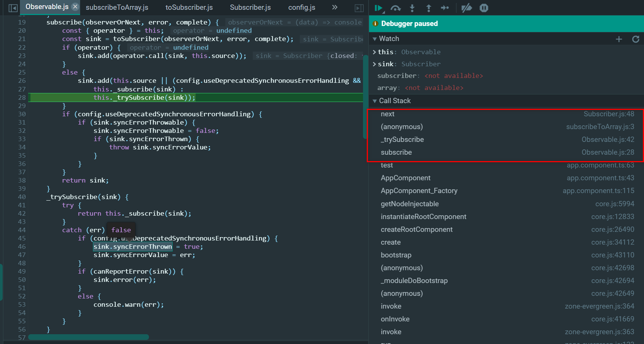
Task: Expand the 'this: Observable' watch
Action: (x=374, y=52)
